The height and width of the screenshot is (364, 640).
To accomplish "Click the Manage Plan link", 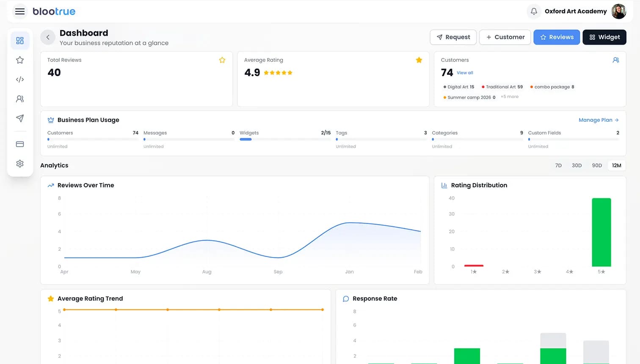I will [599, 120].
